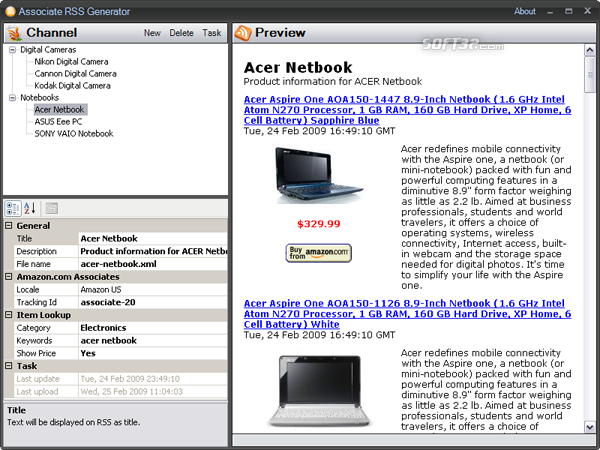Edit the Title value Acer Netbook
Image resolution: width=600 pixels, height=450 pixels.
tap(153, 238)
